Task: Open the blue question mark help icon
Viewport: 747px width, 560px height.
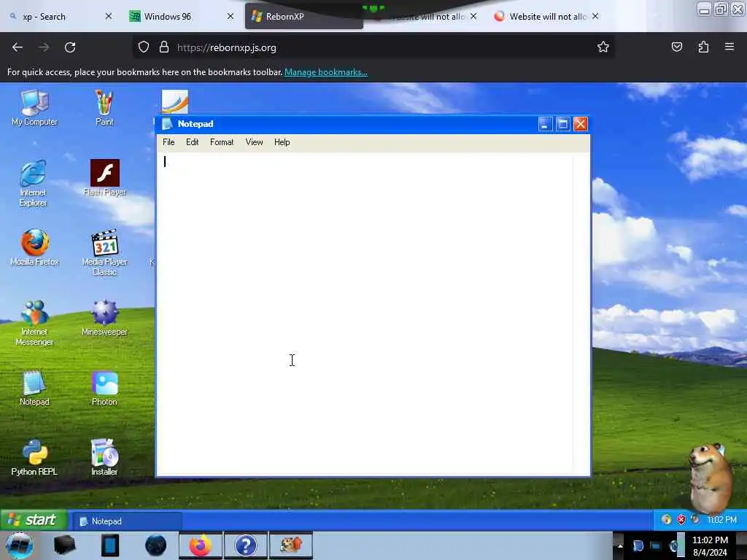Action: click(246, 545)
